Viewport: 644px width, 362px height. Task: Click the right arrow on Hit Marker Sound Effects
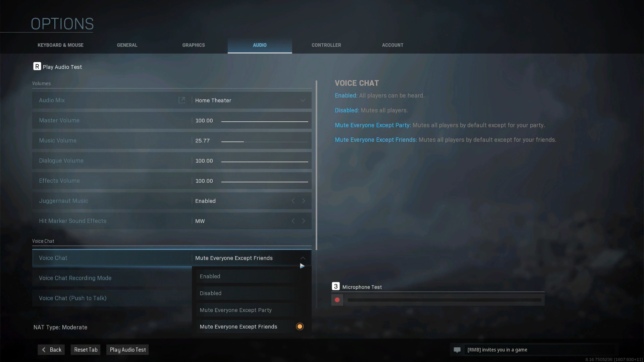coord(303,221)
